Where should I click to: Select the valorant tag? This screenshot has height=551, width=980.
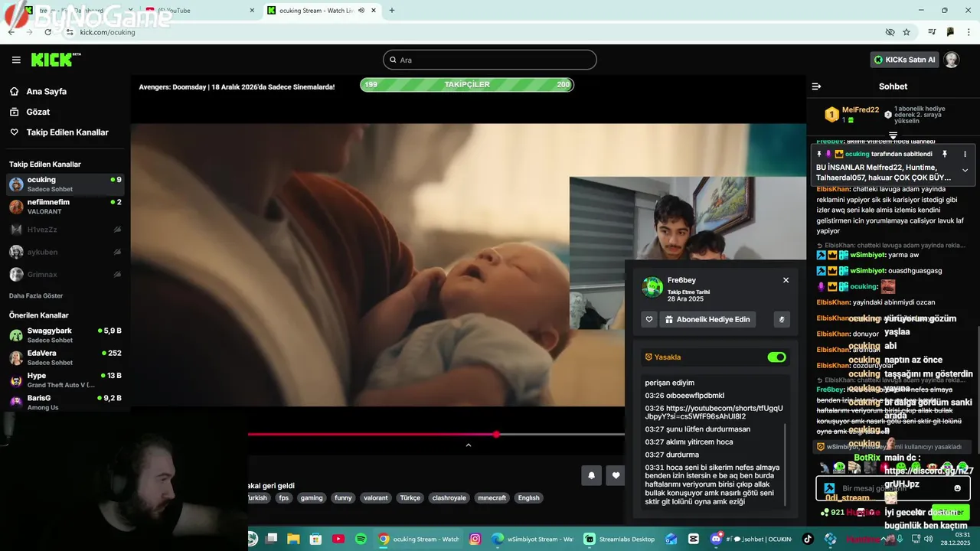[x=376, y=497]
